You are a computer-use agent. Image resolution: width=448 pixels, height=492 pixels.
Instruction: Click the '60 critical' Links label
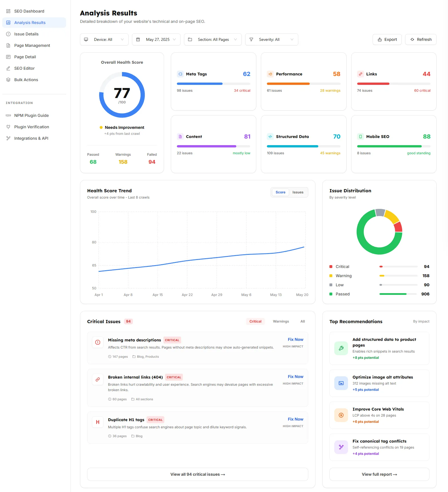(422, 91)
